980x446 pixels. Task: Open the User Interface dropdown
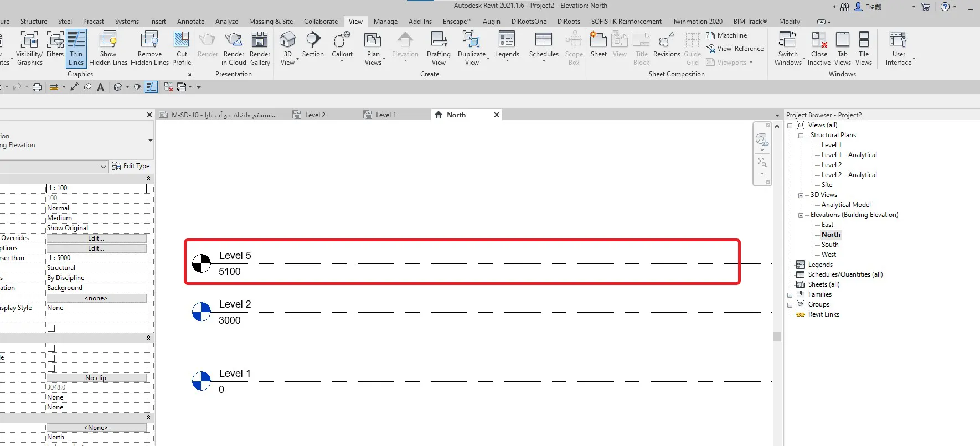pos(899,48)
